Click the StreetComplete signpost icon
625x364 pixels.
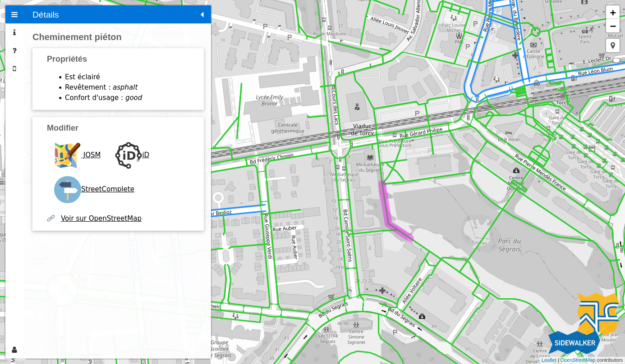coord(68,189)
